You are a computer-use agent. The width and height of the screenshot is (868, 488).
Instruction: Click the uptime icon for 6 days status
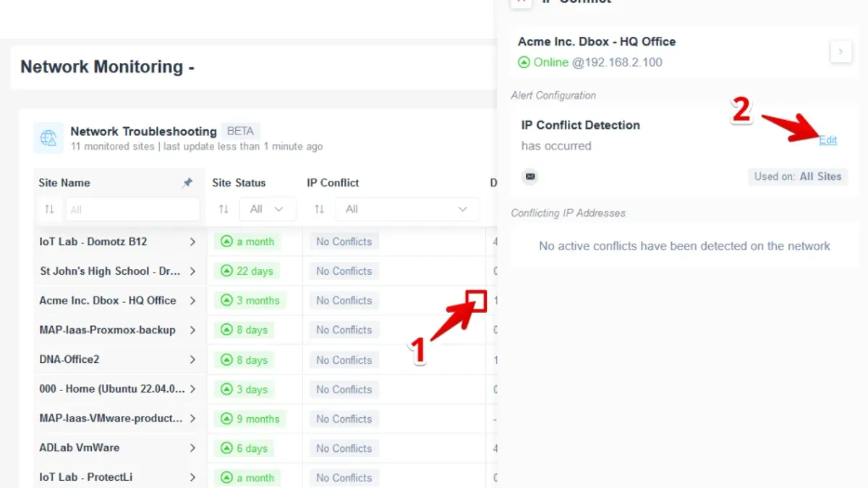click(x=226, y=448)
